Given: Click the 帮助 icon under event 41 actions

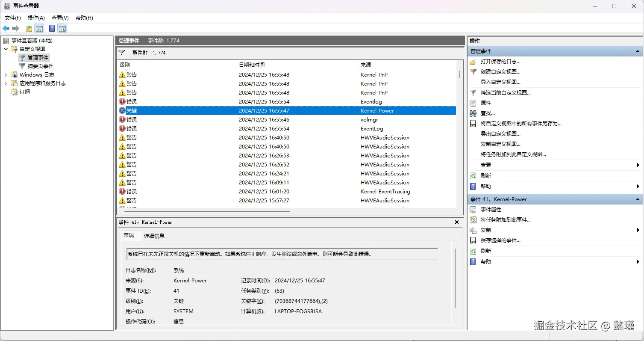Looking at the screenshot, I should pos(473,262).
